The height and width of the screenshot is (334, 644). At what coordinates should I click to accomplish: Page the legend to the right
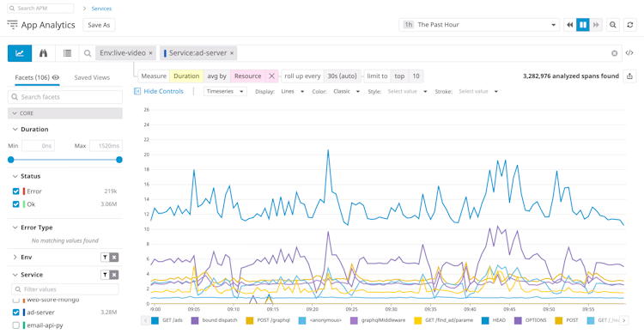[624, 320]
